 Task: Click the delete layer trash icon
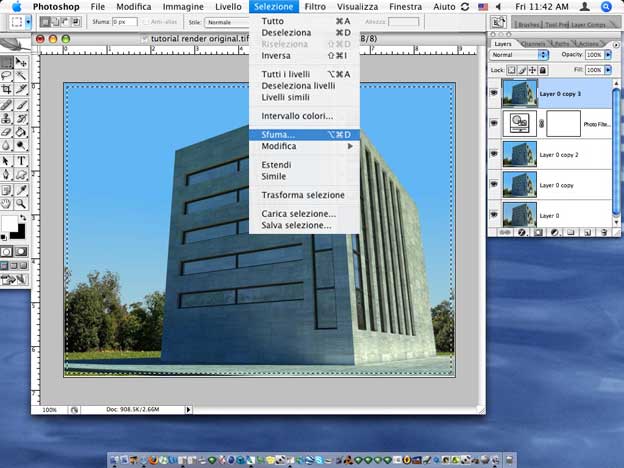[x=602, y=232]
